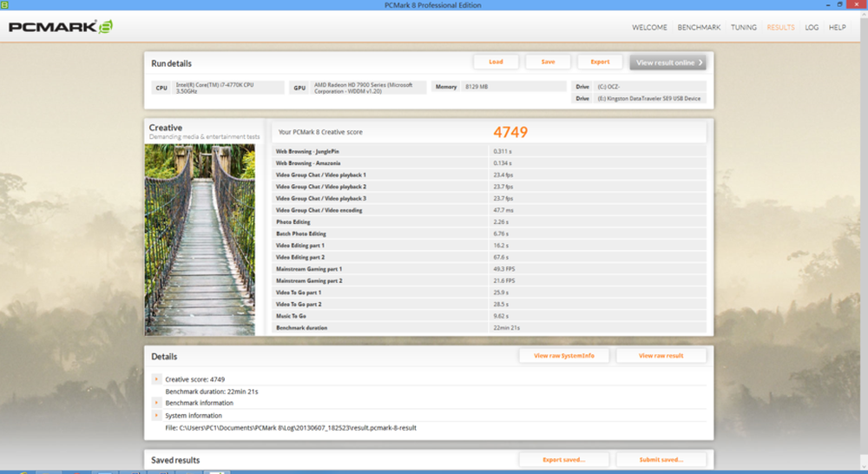The image size is (868, 474).
Task: Select the Web Browsing - JunglePin row
Action: pos(490,151)
